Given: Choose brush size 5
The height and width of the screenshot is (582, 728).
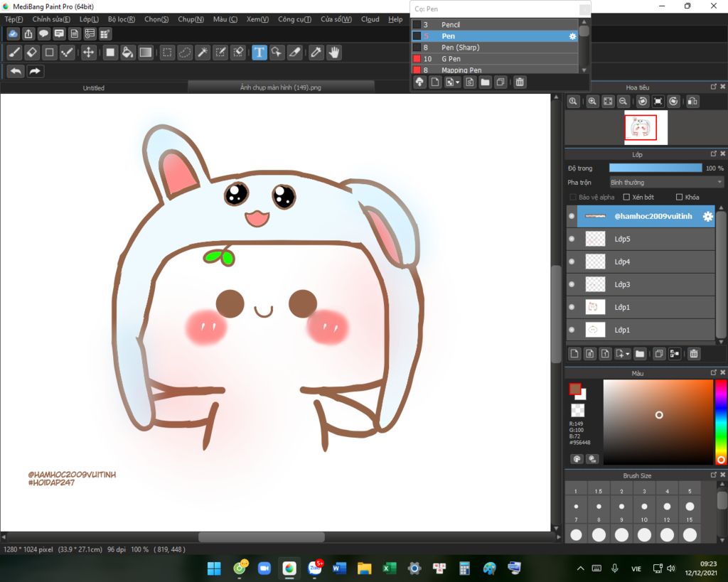Looking at the screenshot, I should pyautogui.click(x=690, y=507).
